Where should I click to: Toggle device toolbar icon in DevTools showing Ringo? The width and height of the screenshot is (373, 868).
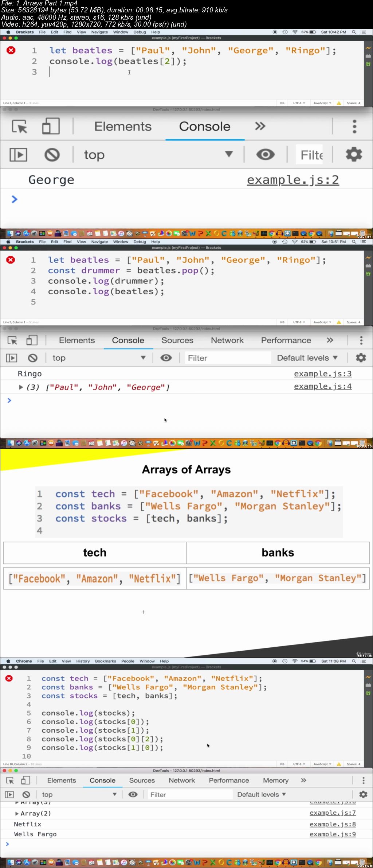point(32,340)
